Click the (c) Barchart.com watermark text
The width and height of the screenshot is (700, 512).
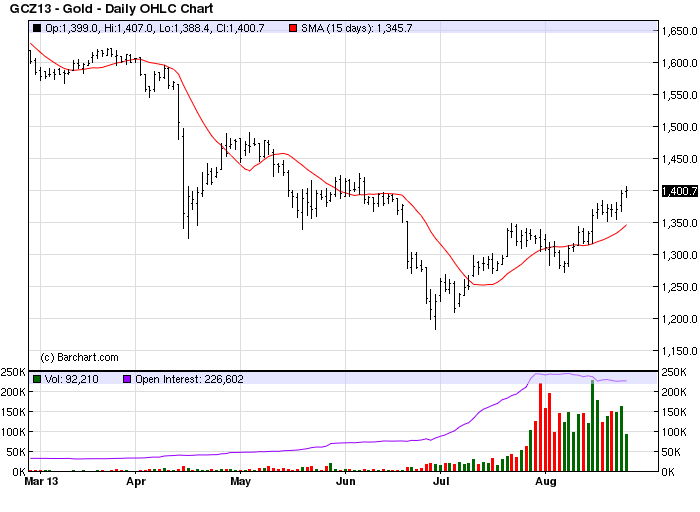pos(79,357)
